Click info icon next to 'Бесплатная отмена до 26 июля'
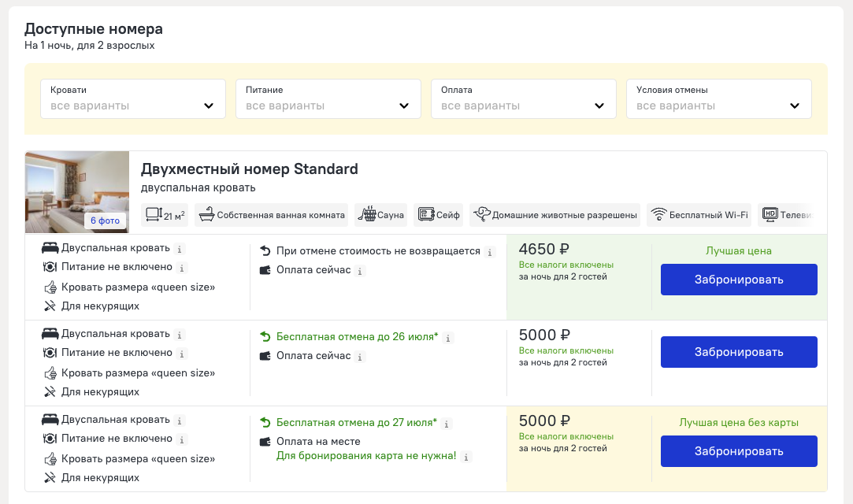The height and width of the screenshot is (504, 853). [447, 338]
